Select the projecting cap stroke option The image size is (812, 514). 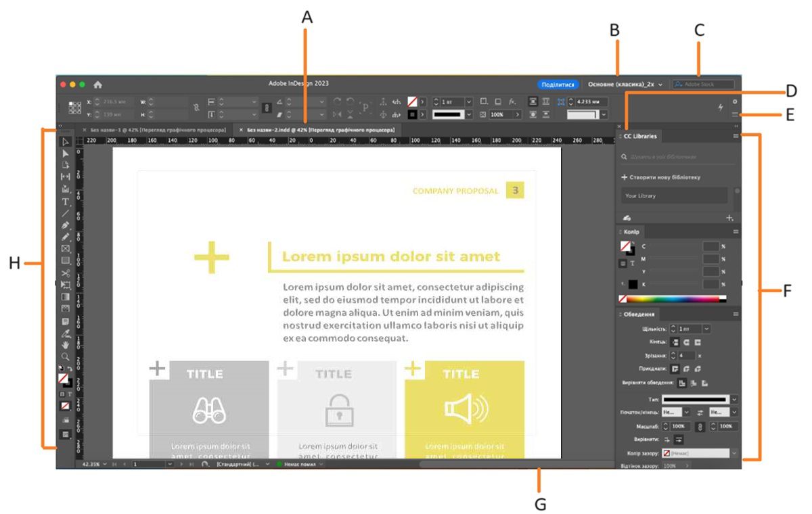[698, 342]
